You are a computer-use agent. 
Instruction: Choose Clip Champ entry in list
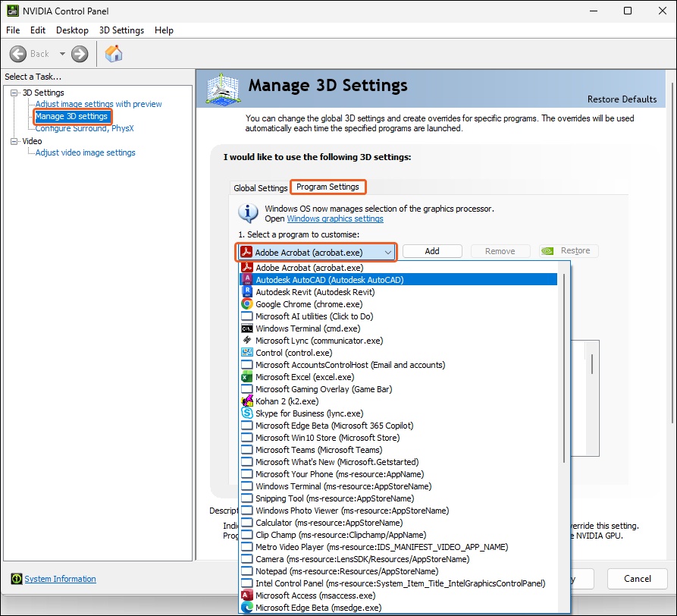coord(398,534)
